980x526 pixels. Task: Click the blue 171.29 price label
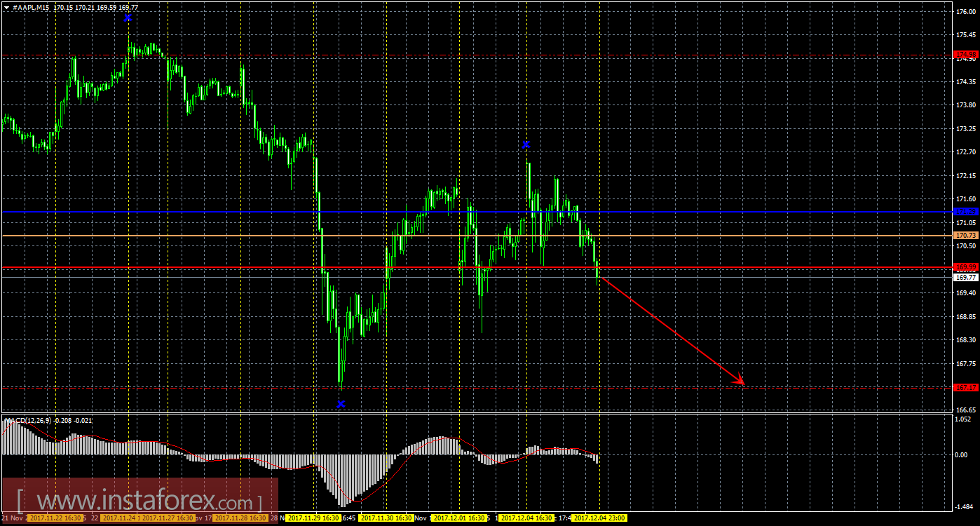pyautogui.click(x=966, y=212)
